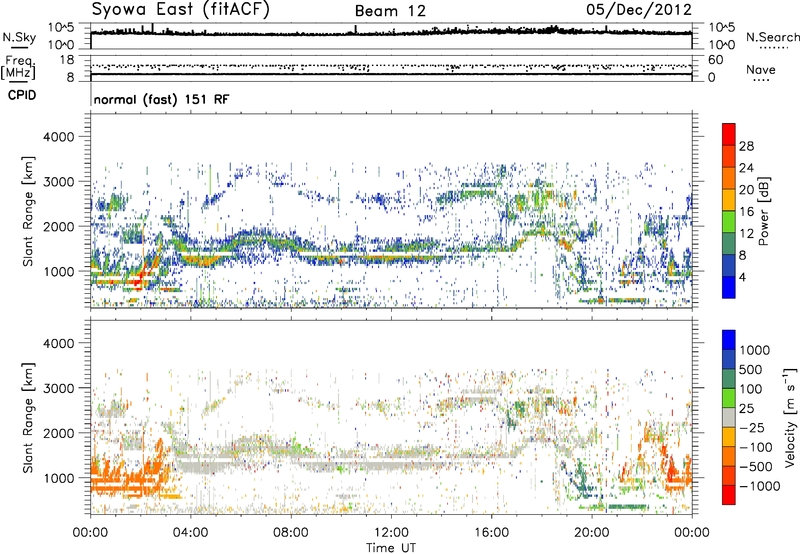Click the 28 value on the power colorbar
Viewport: 800px width, 554px height.
pyautogui.click(x=746, y=146)
